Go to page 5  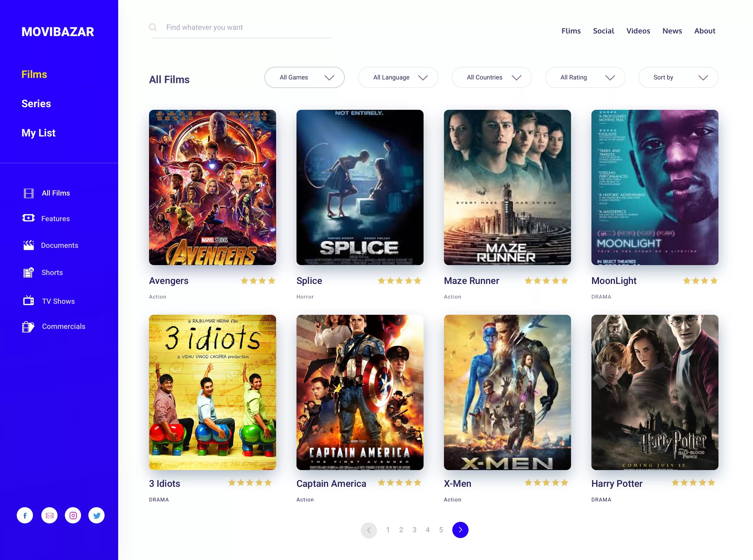coord(441,530)
